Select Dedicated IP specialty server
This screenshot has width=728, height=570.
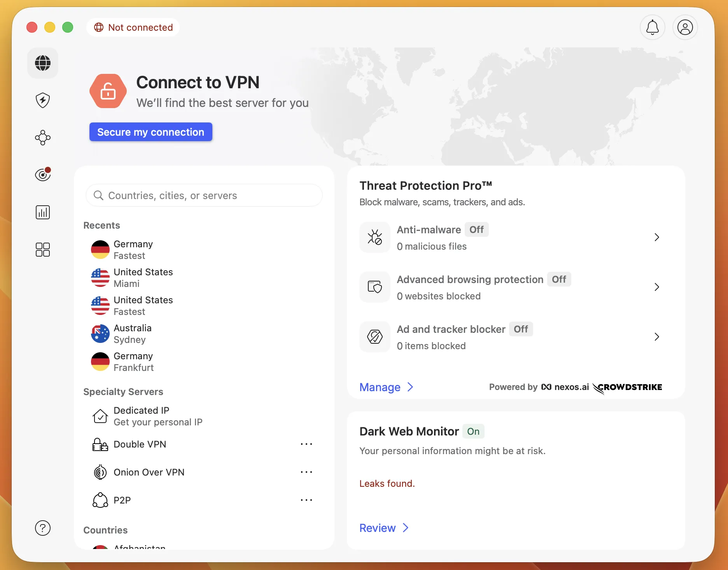tap(141, 416)
